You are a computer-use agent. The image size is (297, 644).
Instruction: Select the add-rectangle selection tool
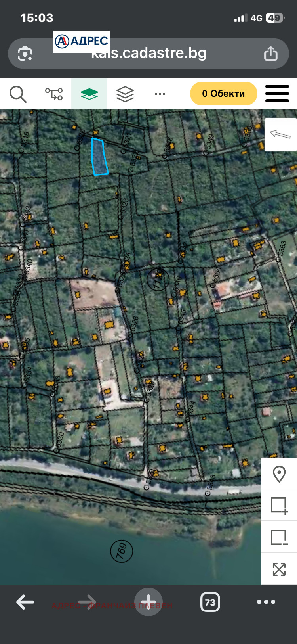pyautogui.click(x=279, y=506)
